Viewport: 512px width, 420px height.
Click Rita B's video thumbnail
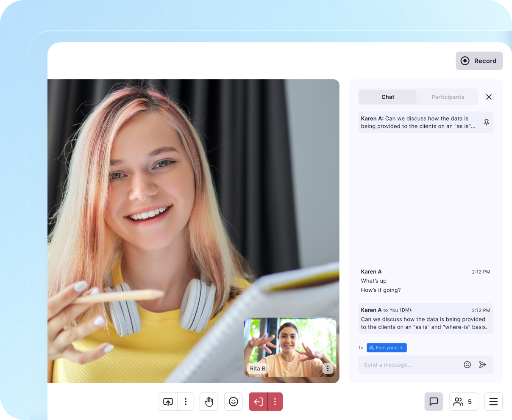[x=290, y=343]
